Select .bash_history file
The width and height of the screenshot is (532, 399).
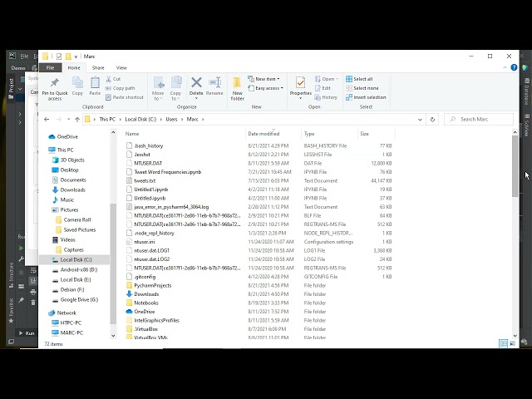[x=148, y=146]
